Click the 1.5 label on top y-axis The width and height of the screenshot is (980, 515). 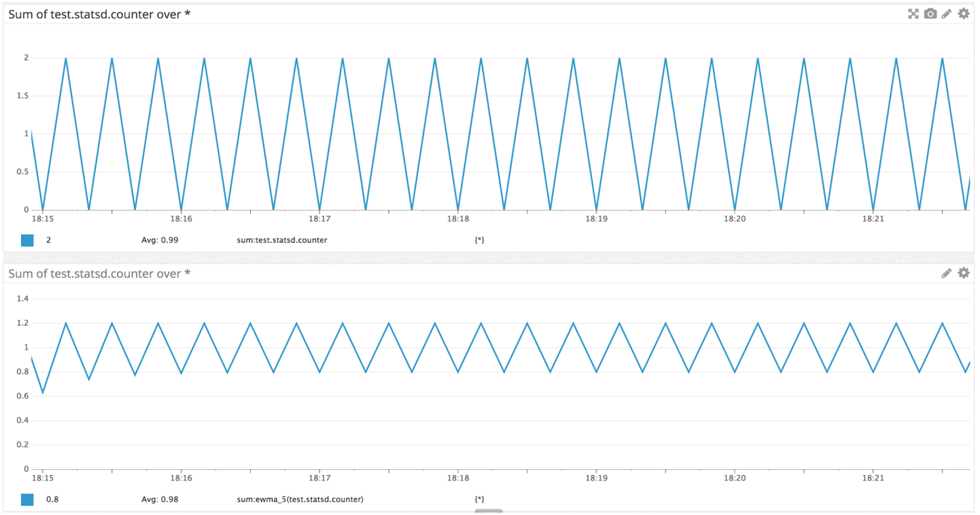coord(23,96)
